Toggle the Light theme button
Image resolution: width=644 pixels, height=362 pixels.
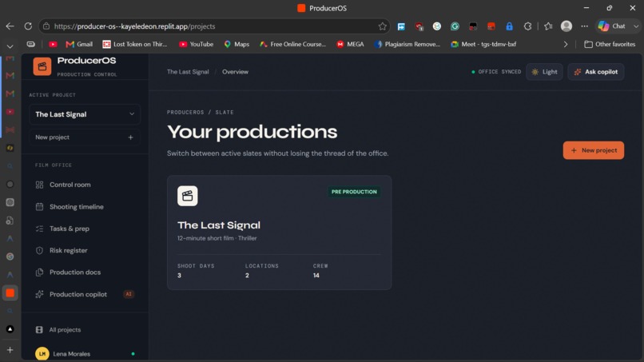point(545,72)
